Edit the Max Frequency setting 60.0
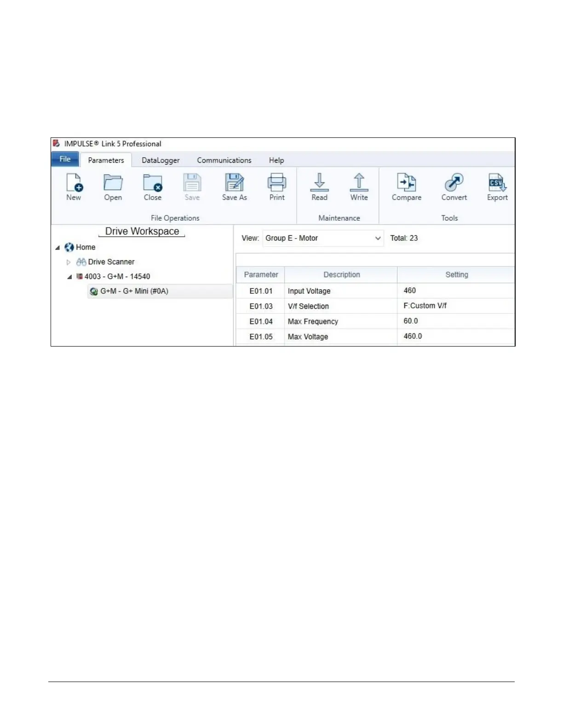563x728 pixels. pyautogui.click(x=456, y=321)
